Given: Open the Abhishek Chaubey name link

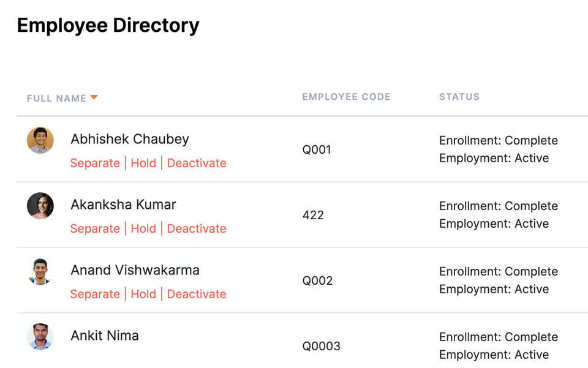Looking at the screenshot, I should (x=130, y=139).
